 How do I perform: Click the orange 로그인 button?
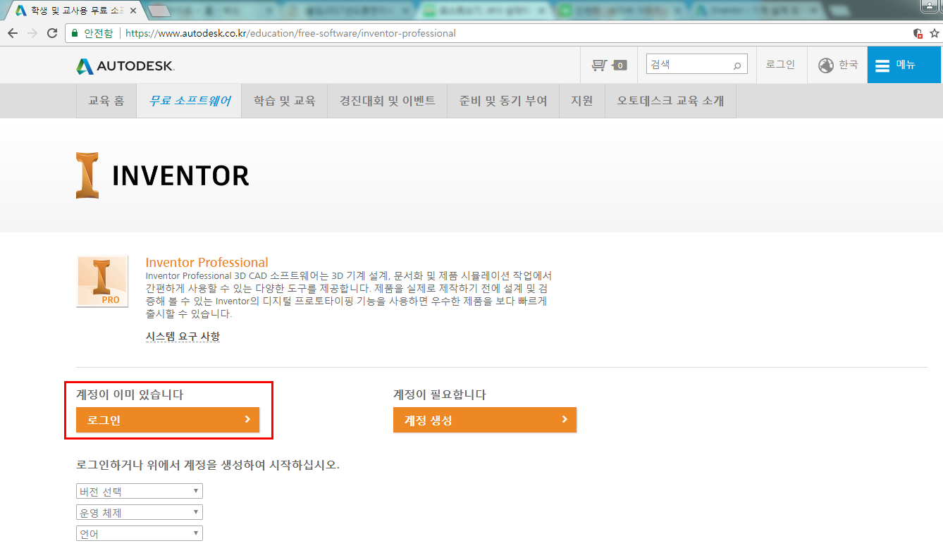168,420
